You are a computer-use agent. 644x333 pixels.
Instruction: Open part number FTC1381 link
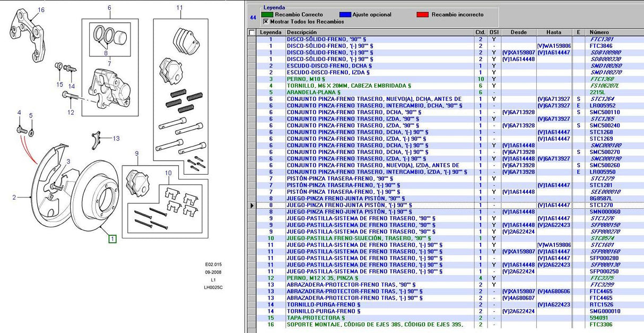coord(602,39)
